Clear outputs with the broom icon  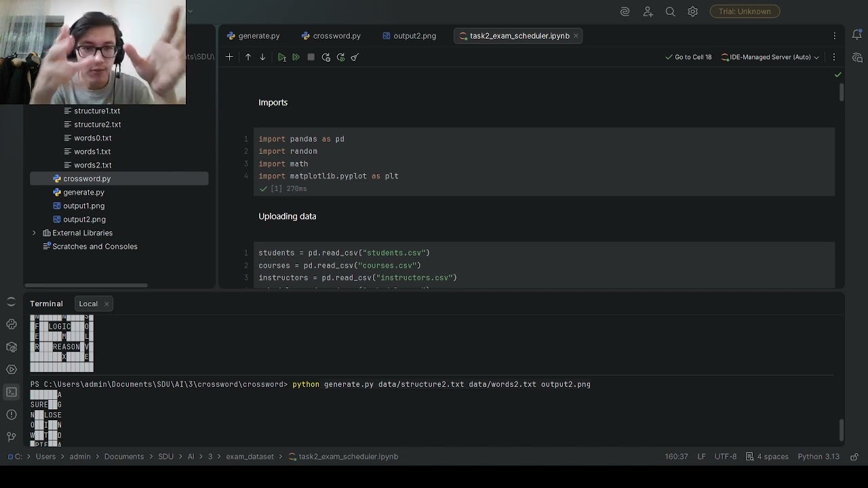(x=355, y=58)
